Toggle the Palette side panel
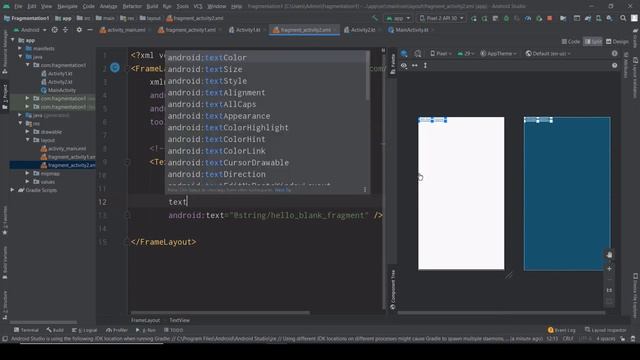 coord(393,64)
